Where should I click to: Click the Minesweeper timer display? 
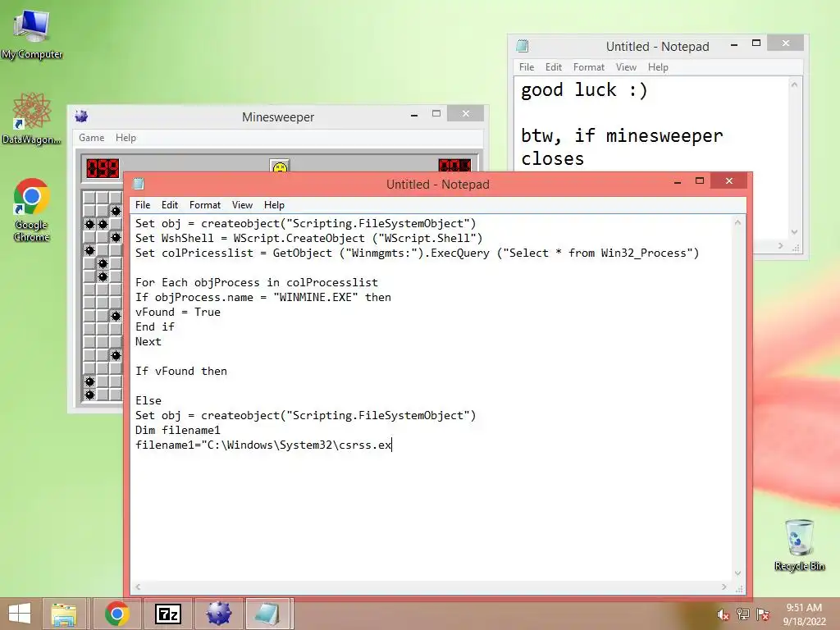click(454, 166)
